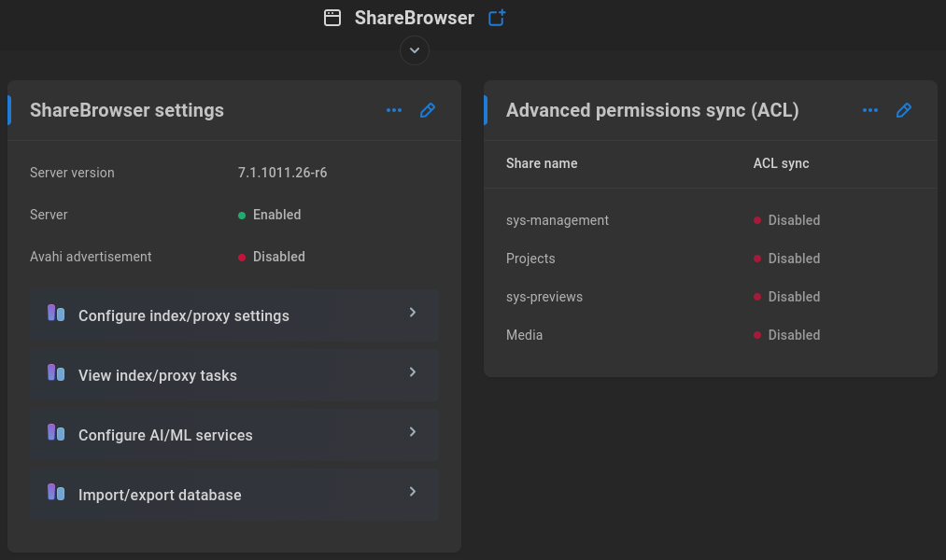Click the Share name column header
This screenshot has width=946, height=560.
(542, 163)
